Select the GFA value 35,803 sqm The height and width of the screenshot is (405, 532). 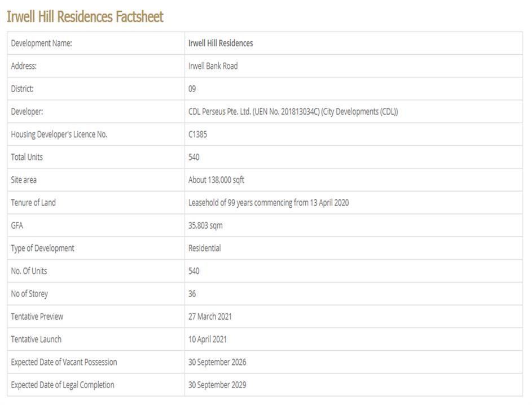[x=205, y=225]
